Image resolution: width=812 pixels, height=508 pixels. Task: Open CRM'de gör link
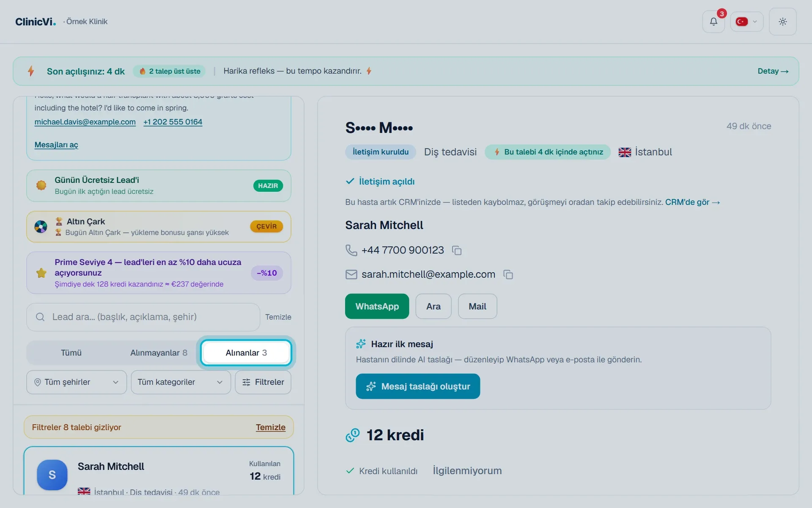click(x=692, y=202)
